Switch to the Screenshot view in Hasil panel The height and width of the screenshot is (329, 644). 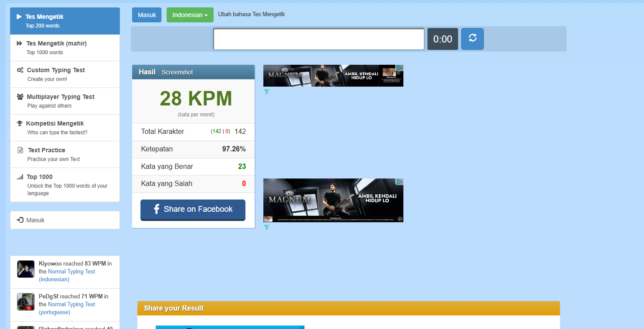pyautogui.click(x=177, y=72)
